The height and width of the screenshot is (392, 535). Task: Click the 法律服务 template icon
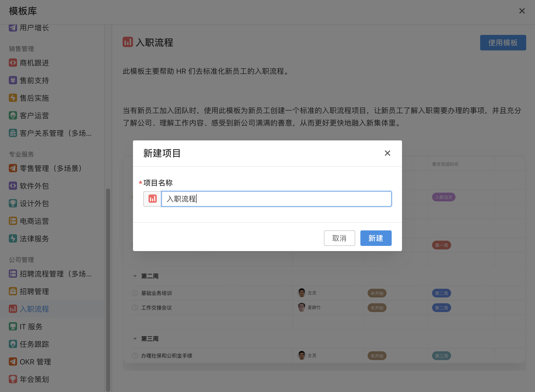(x=13, y=238)
